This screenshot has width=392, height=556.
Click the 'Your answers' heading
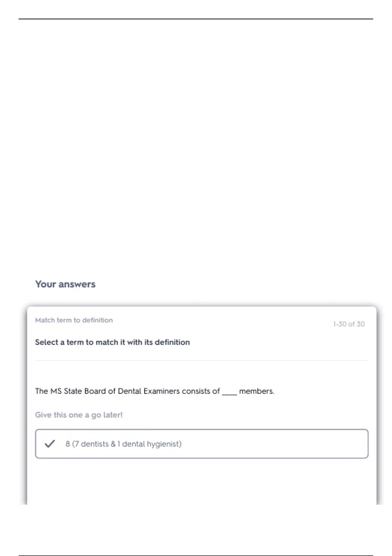pos(65,284)
